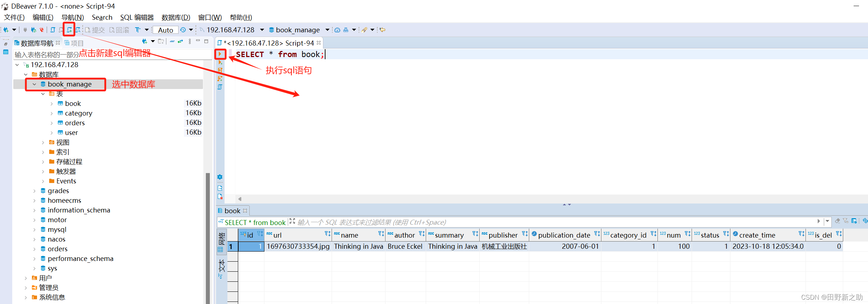The image size is (868, 304).
Task: Open SQL editor script icon
Action: click(x=53, y=30)
